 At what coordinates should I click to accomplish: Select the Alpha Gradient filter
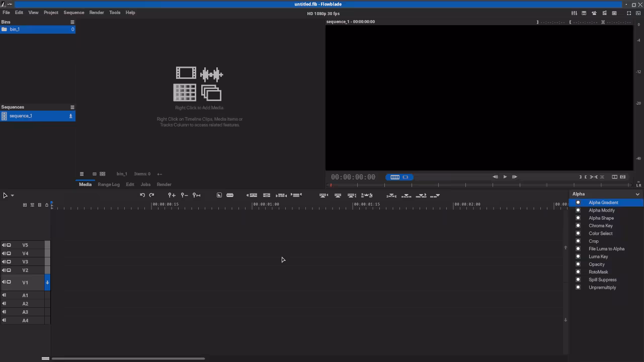tap(606, 203)
